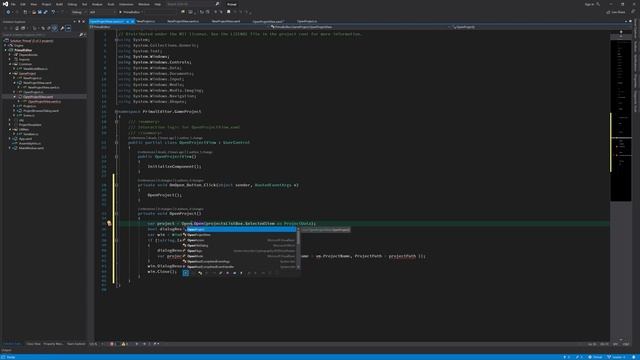Image resolution: width=640 pixels, height=360 pixels.
Task: Switch to the Property Manager bottom tab
Action: (x=53, y=344)
